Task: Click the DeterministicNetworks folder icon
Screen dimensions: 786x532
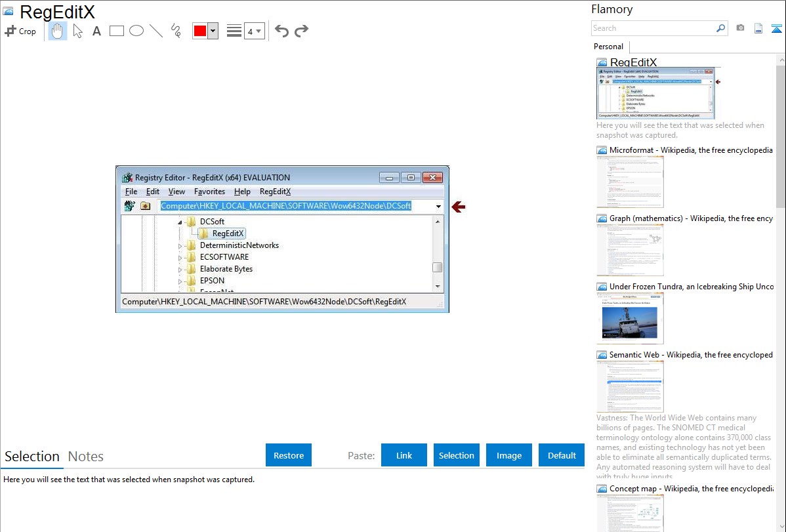Action: click(191, 245)
